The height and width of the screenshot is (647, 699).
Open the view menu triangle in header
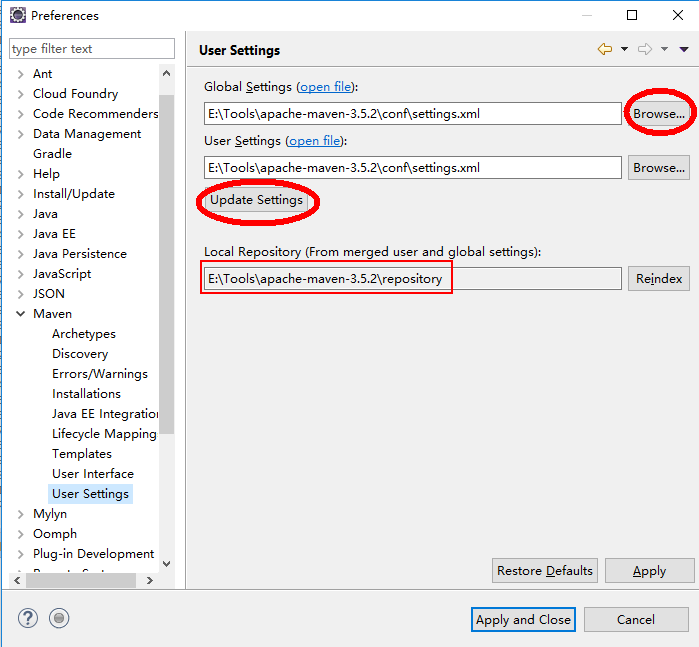coord(684,49)
